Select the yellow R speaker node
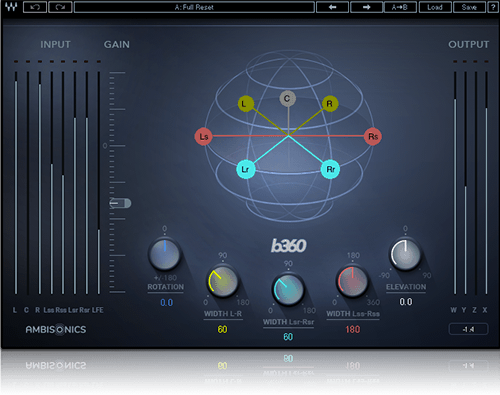This screenshot has height=395, width=500. (x=330, y=104)
